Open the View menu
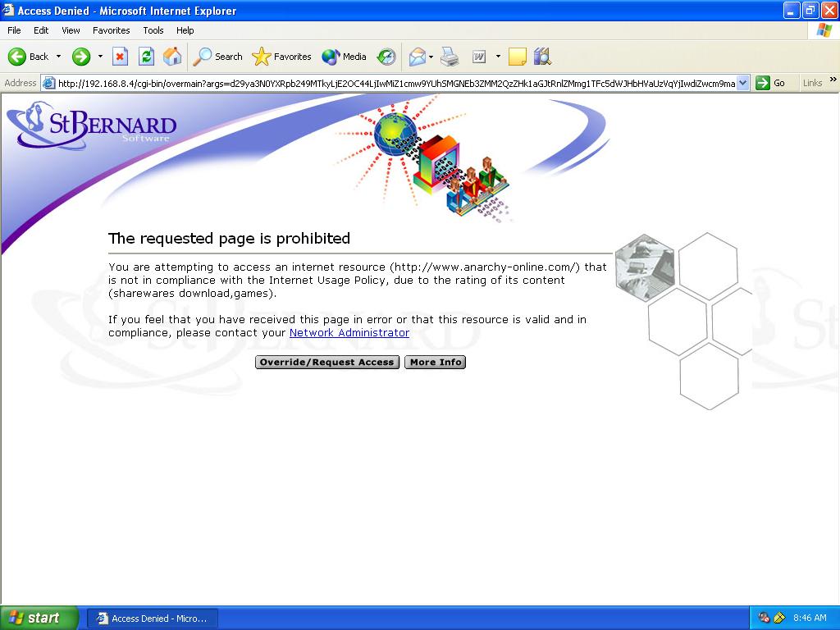Viewport: 840px width, 630px height. point(71,30)
